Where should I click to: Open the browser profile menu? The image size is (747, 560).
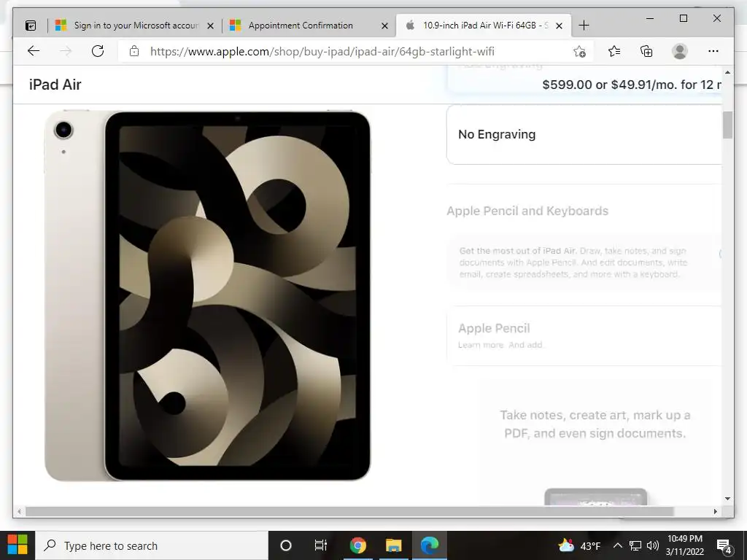(x=680, y=52)
